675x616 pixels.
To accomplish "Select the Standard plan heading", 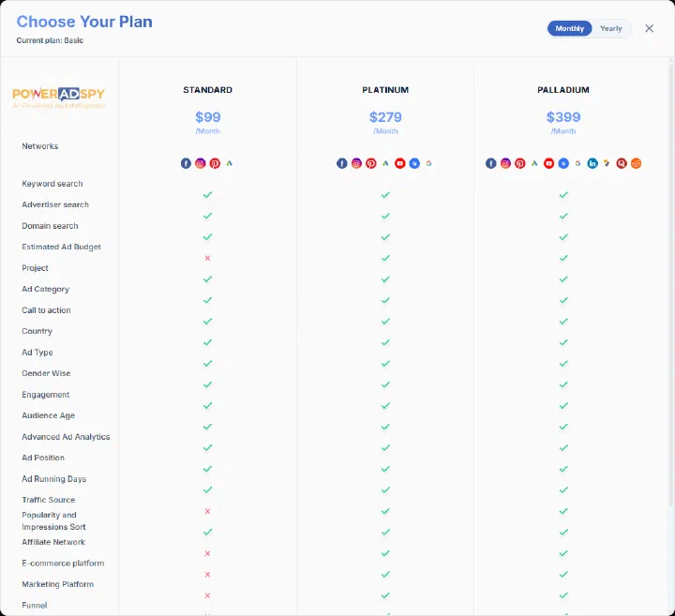I will pyautogui.click(x=207, y=90).
